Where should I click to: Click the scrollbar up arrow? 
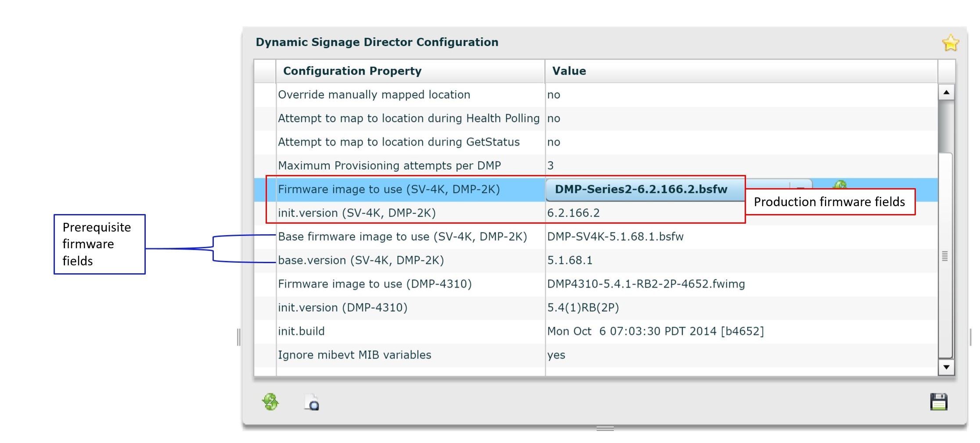coord(946,92)
